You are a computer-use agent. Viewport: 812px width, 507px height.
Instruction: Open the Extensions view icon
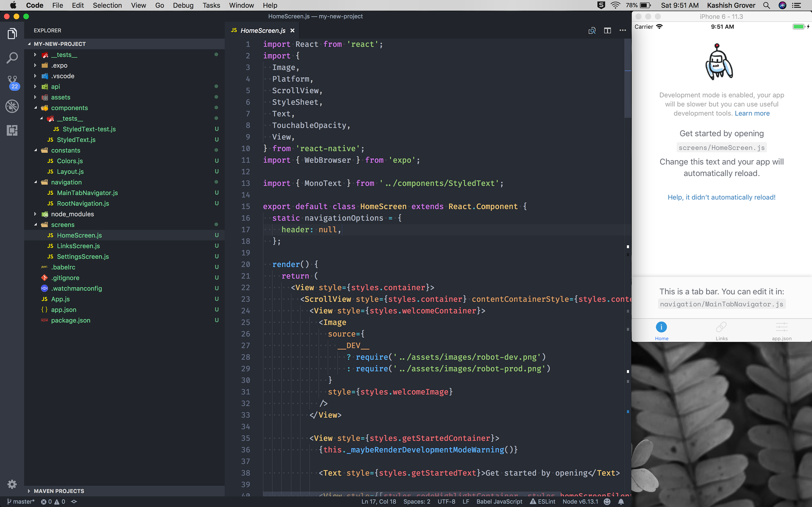tap(12, 130)
